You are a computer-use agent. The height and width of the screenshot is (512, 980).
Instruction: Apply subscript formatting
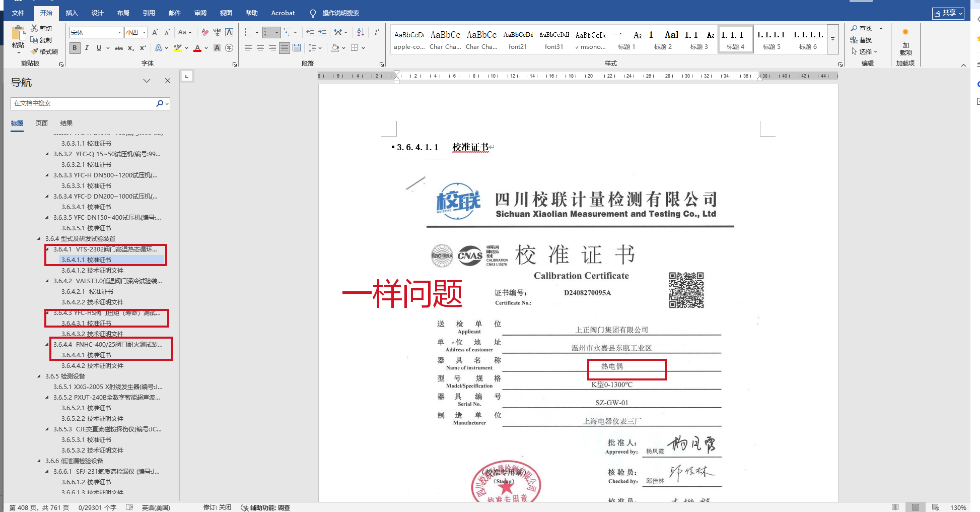click(131, 48)
